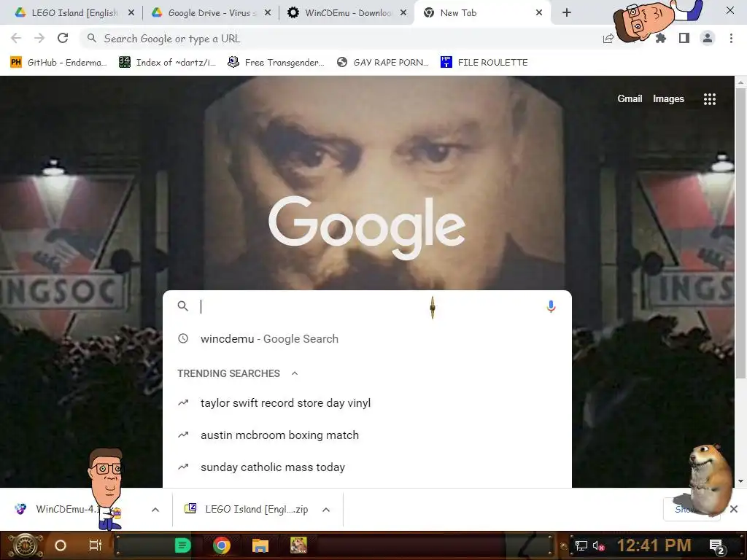Open Gmail link on Google page
The image size is (747, 560).
click(630, 98)
